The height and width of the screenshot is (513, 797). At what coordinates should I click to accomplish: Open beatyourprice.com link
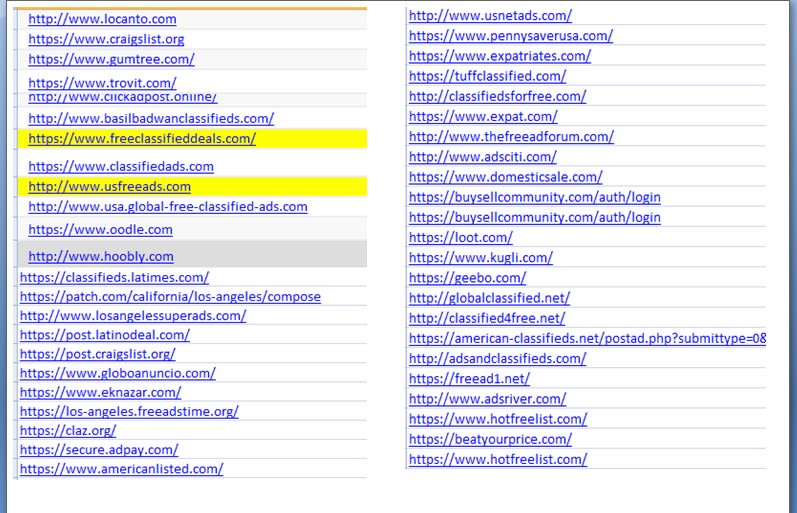(490, 439)
